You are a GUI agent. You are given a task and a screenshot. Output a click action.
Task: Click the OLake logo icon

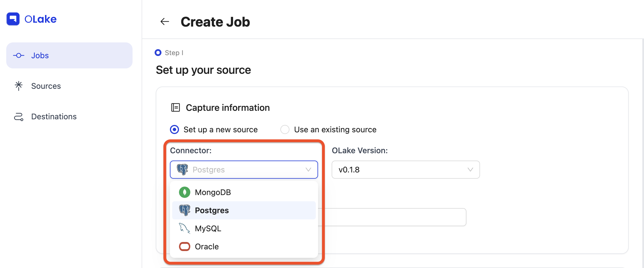pyautogui.click(x=13, y=19)
